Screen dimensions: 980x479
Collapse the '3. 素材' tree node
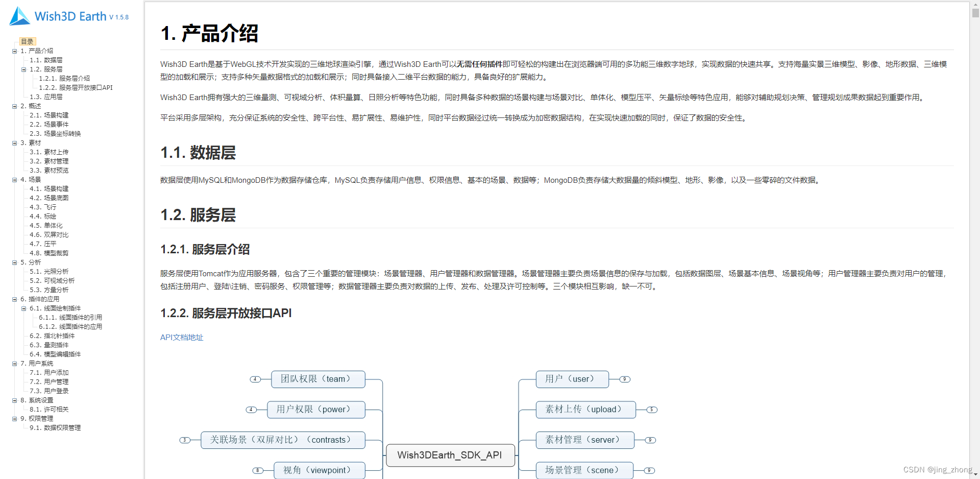pos(15,143)
